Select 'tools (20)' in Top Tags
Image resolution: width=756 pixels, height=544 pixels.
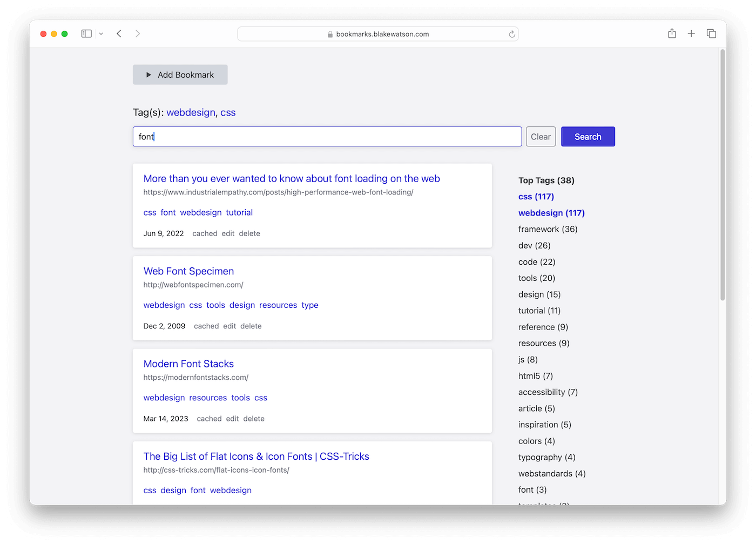point(537,278)
